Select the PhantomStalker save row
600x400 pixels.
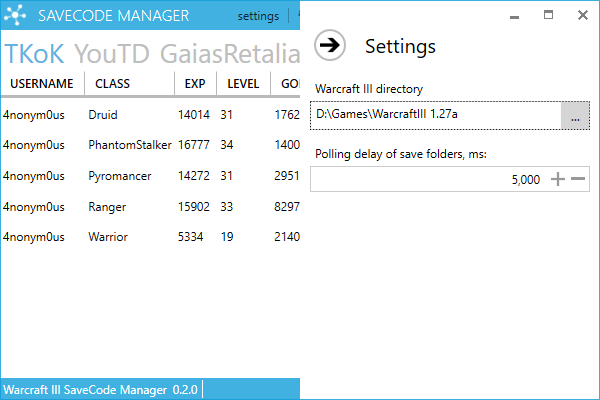click(150, 145)
